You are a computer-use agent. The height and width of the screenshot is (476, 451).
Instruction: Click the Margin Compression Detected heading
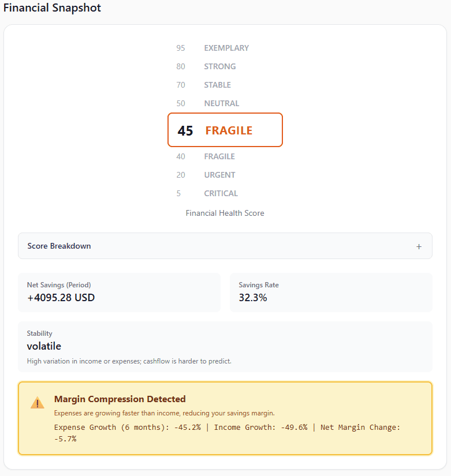point(120,399)
